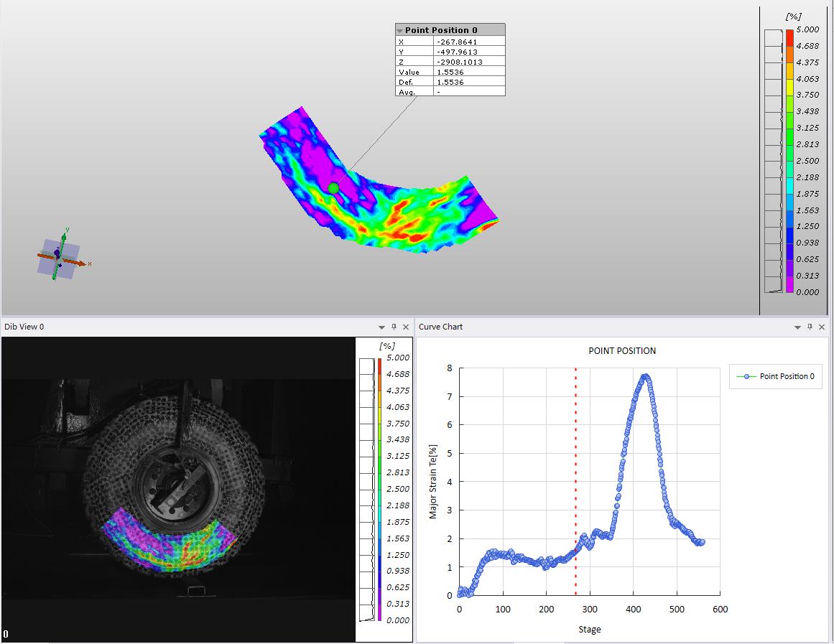Click the histogram beside the 3D color legend
Screen dimensions: 834x644
[773, 161]
